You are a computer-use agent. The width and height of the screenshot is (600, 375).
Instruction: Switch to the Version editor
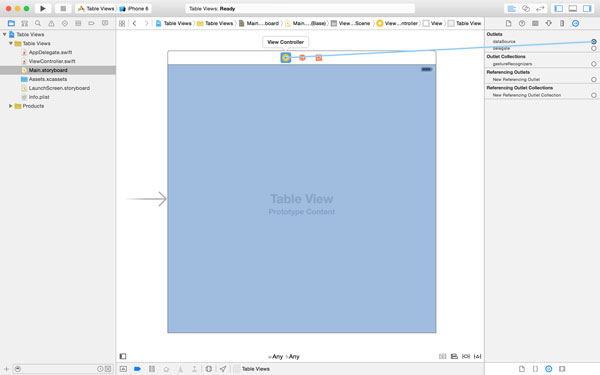(x=540, y=8)
